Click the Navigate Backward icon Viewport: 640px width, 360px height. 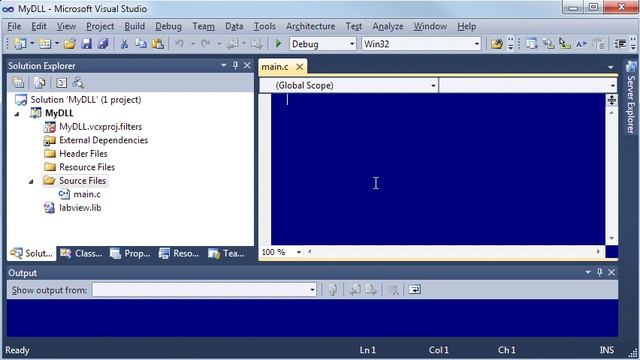233,44
